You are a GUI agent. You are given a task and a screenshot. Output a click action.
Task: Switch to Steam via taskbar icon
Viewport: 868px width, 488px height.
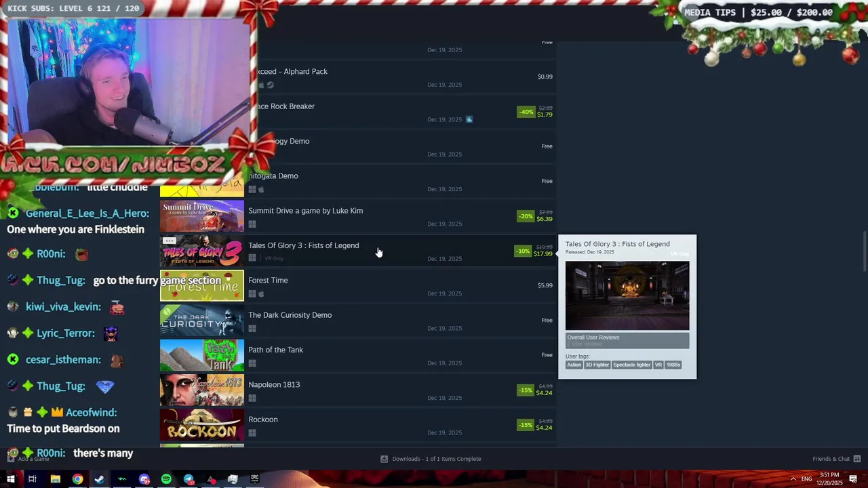point(100,479)
